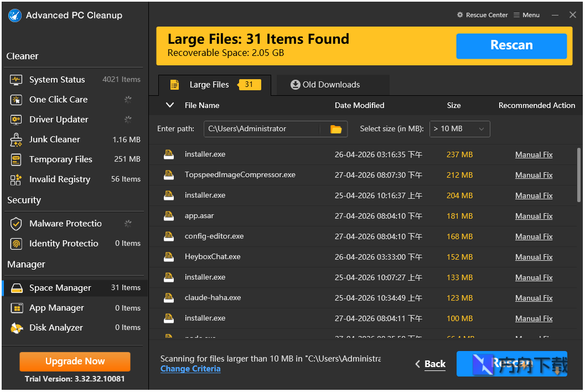Screen dimensions: 585x392
Task: Click the file icon for TopspeedImageCompressor.exe
Action: click(169, 175)
